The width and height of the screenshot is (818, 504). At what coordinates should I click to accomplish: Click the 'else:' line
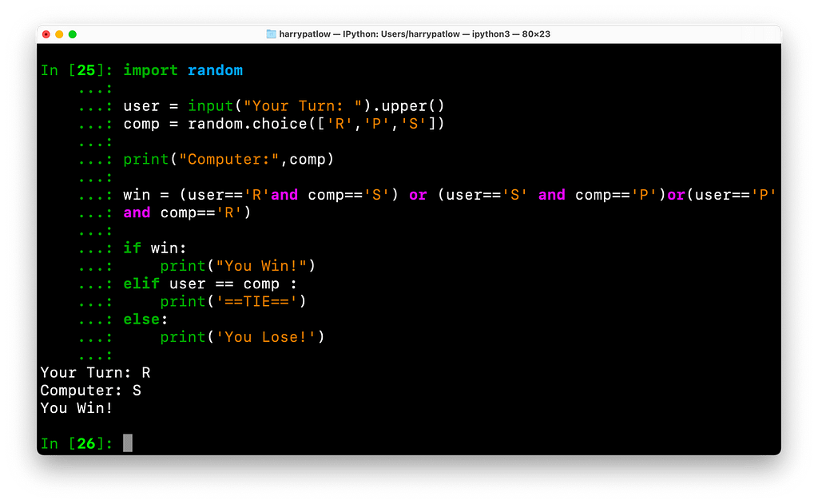tap(145, 319)
